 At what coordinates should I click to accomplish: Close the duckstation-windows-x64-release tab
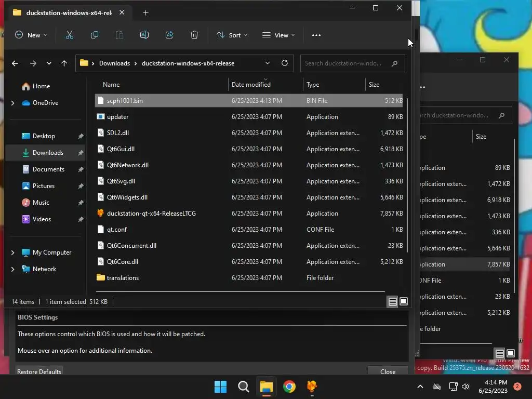(122, 12)
